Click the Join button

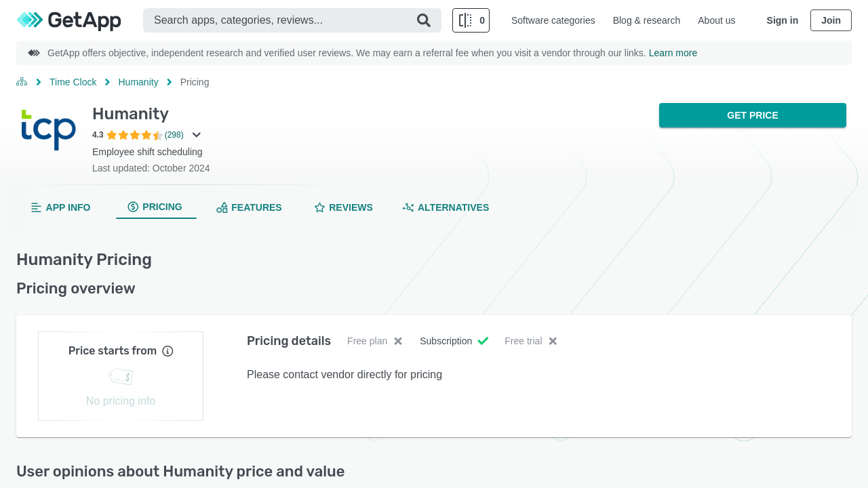831,20
